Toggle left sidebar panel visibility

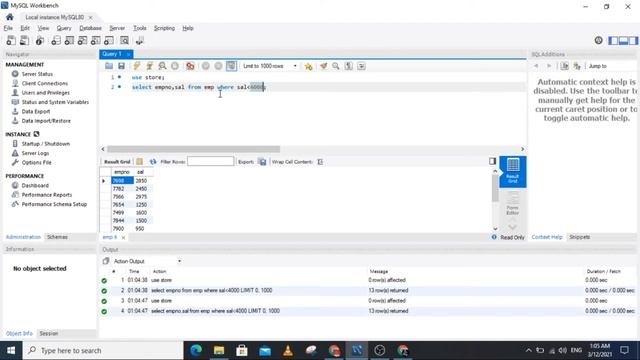[613, 40]
